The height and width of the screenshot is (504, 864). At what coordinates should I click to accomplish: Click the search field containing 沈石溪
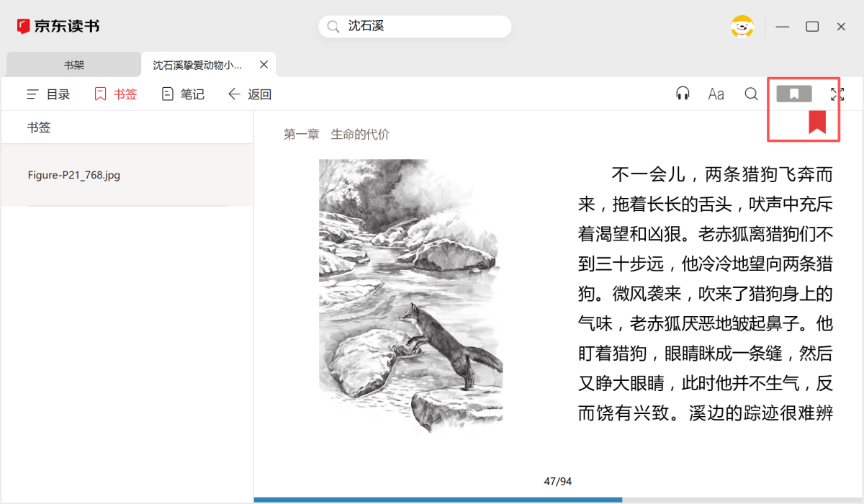click(425, 27)
